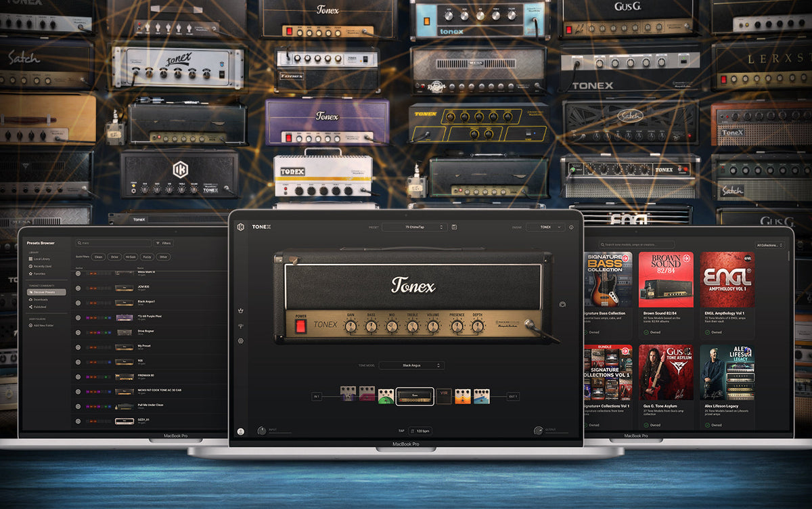Select the blue pedal in the signal chain
Screen dimensions: 812x509
coord(482,397)
